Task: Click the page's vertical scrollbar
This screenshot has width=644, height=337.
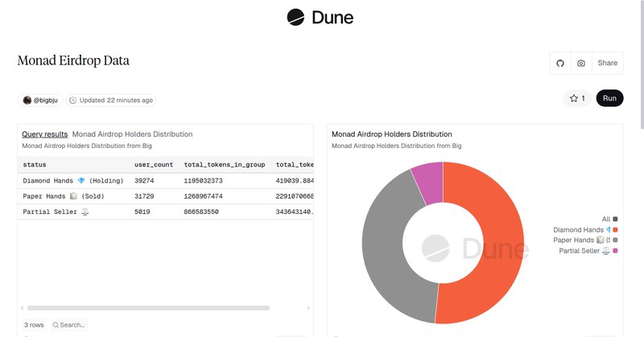Action: coord(641,66)
